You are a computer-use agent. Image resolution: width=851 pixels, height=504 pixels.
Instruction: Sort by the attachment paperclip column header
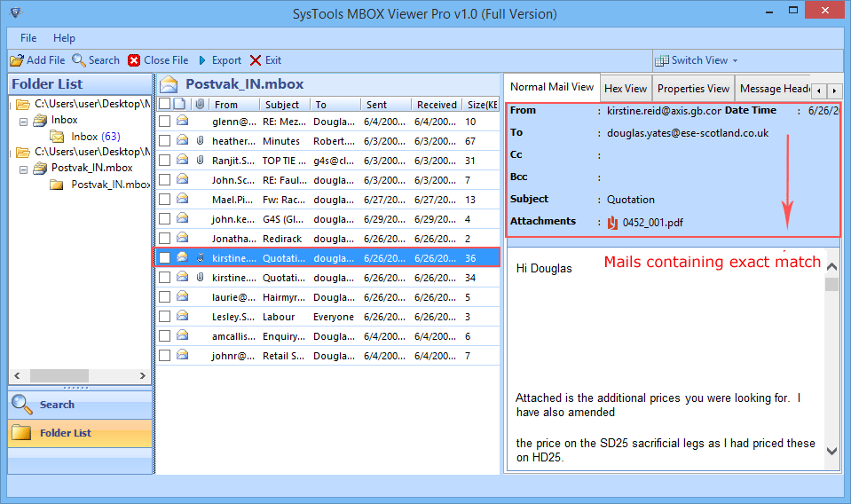pyautogui.click(x=200, y=104)
